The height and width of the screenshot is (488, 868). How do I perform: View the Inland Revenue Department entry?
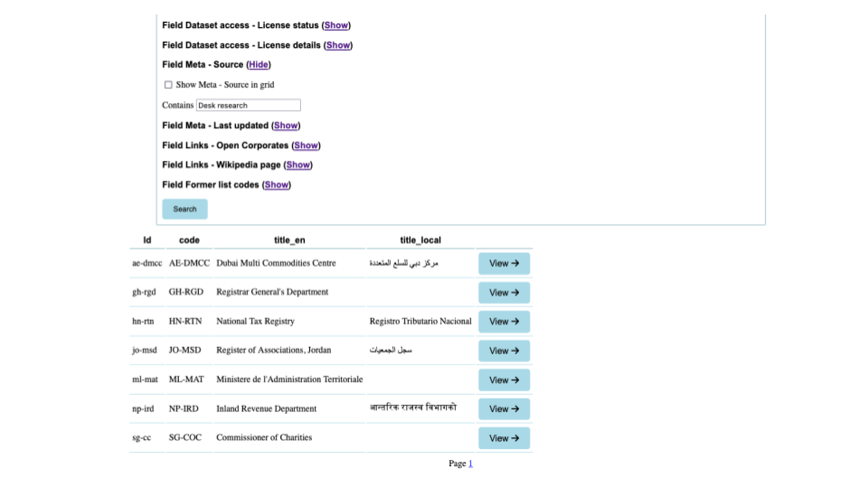tap(504, 408)
